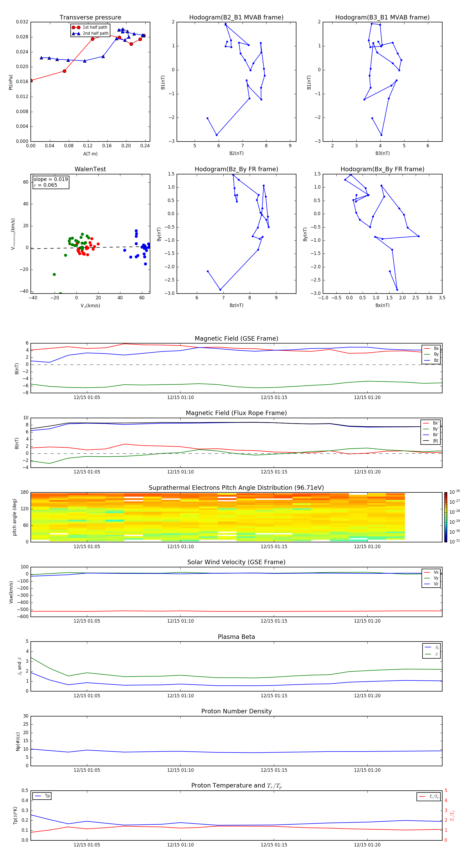Click the "Bz(nT)" x-axis label
473x868 pixels.
tap(236, 305)
